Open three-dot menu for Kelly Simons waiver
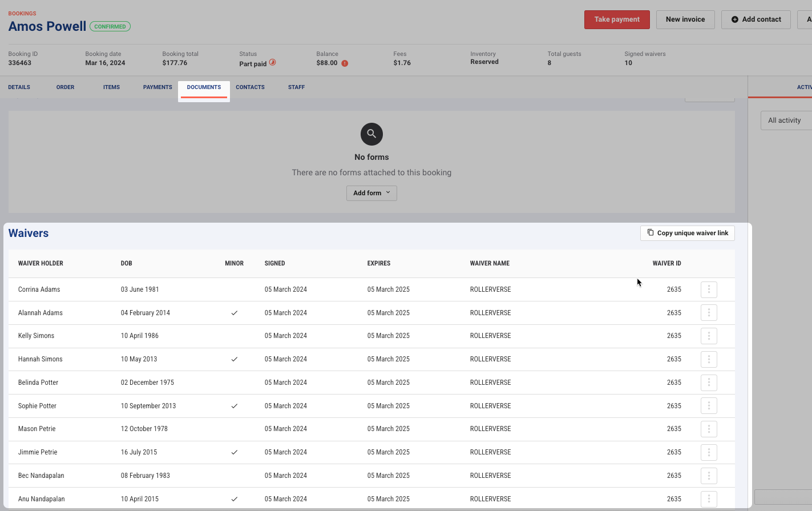The height and width of the screenshot is (511, 812). [709, 336]
